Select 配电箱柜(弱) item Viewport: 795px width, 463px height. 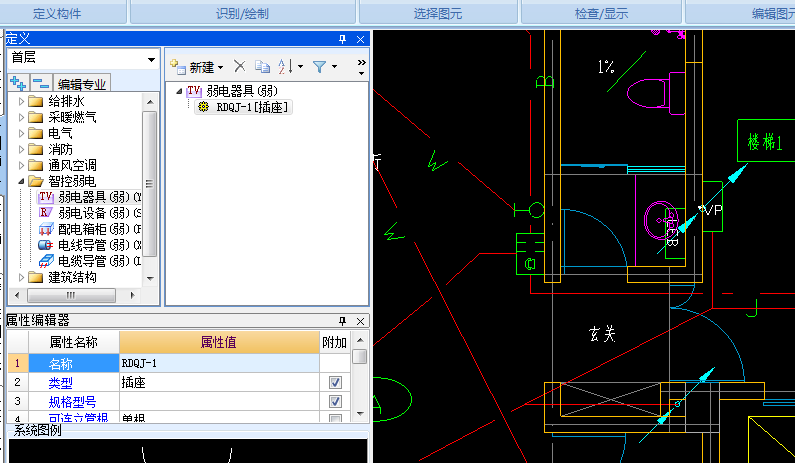click(89, 229)
